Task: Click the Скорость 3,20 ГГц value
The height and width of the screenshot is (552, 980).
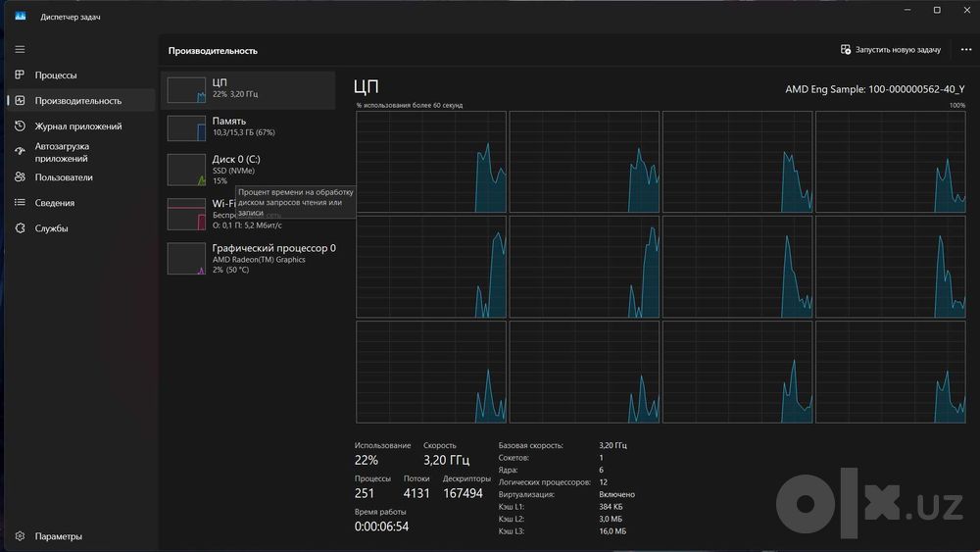Action: coord(446,460)
